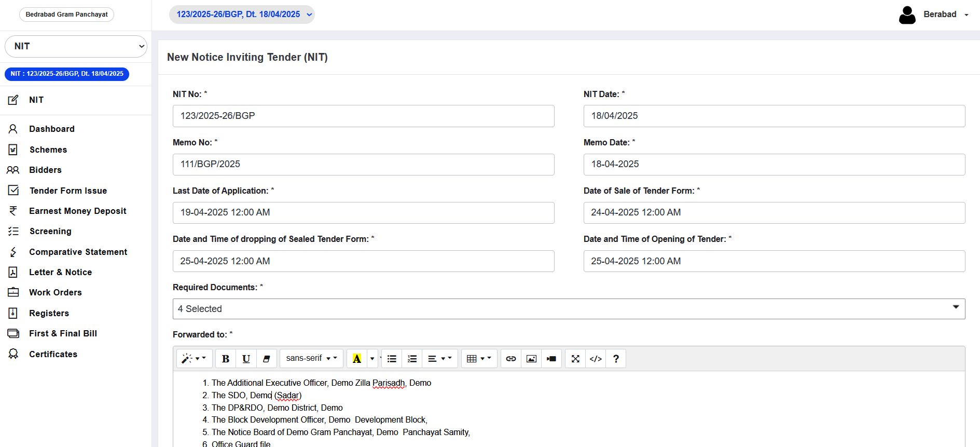Insert an unordered bullet list
980x447 pixels.
pos(392,359)
